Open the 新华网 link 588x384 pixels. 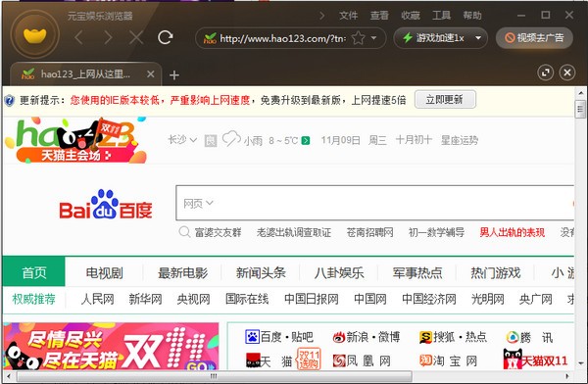pyautogui.click(x=145, y=299)
